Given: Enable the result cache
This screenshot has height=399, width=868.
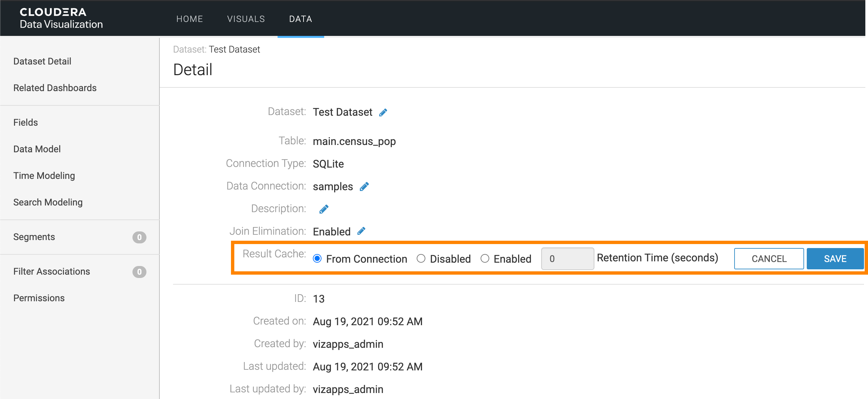Looking at the screenshot, I should pyautogui.click(x=485, y=259).
